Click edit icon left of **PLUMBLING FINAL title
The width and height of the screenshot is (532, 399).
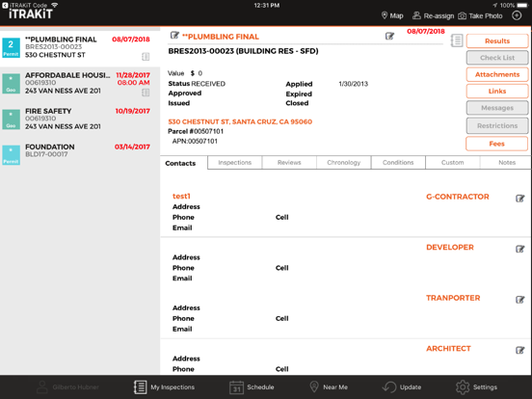point(174,36)
